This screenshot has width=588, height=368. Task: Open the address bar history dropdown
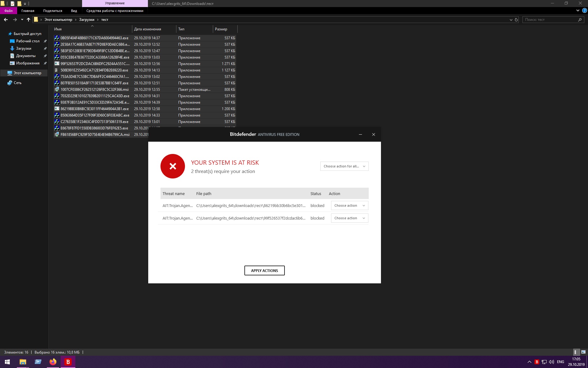coord(511,20)
